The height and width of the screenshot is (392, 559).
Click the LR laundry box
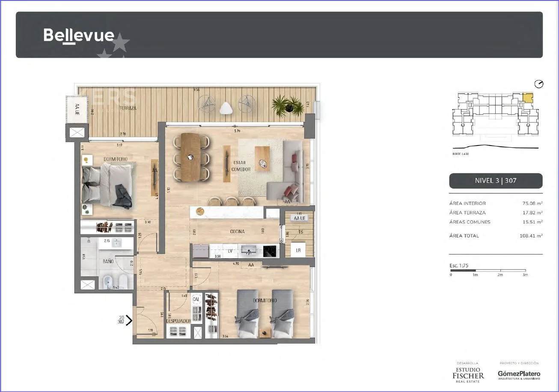[298, 250]
